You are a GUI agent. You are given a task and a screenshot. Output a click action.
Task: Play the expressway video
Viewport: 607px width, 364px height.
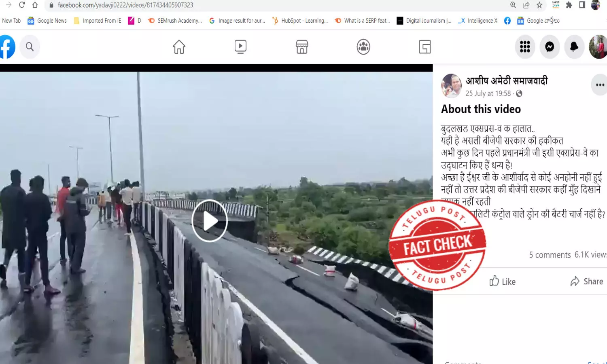(210, 221)
